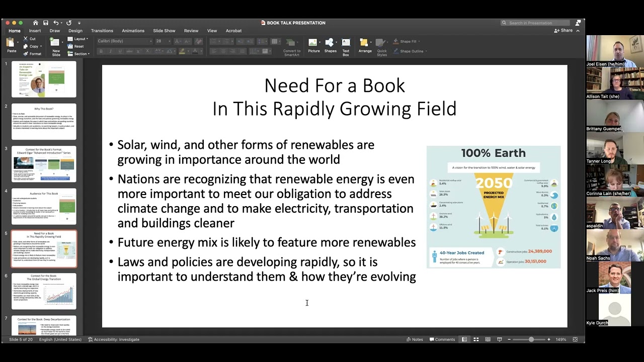Click the Share button
Image resolution: width=644 pixels, height=362 pixels.
563,31
